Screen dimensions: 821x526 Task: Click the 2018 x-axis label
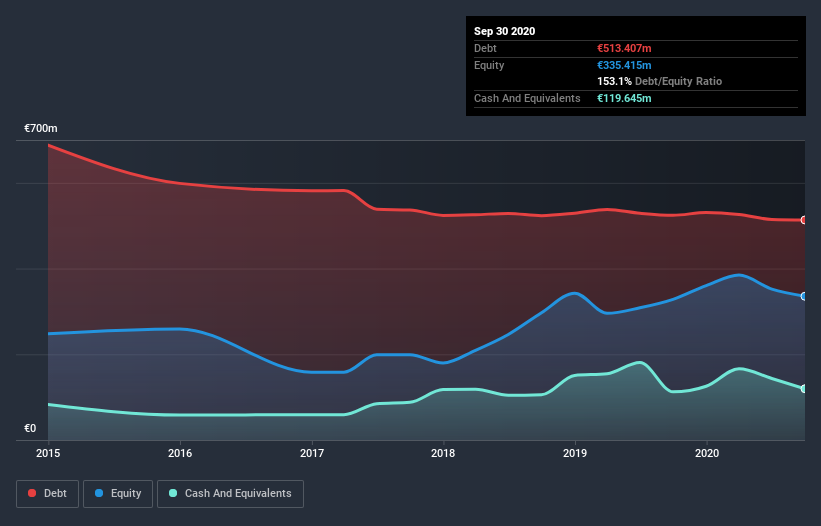coord(443,453)
